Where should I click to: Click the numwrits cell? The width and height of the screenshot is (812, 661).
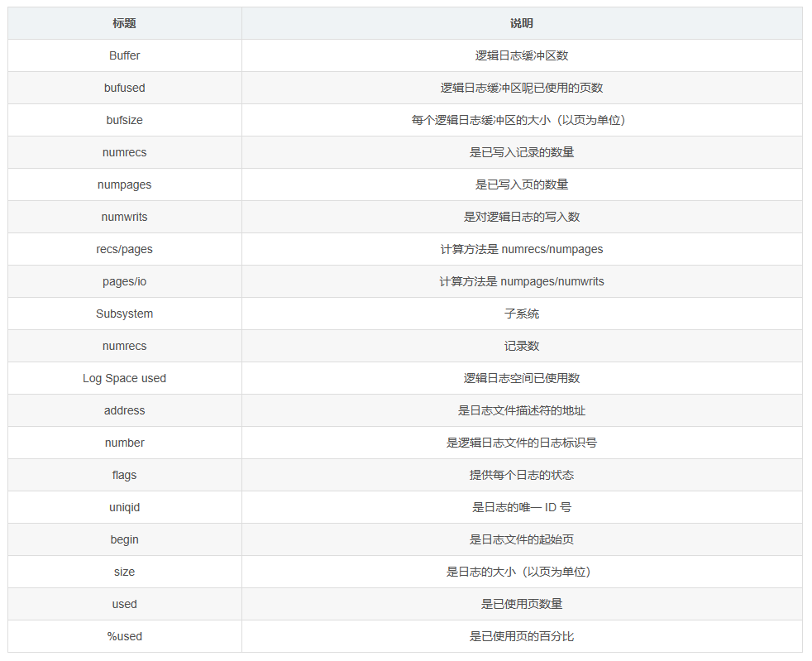(x=124, y=217)
